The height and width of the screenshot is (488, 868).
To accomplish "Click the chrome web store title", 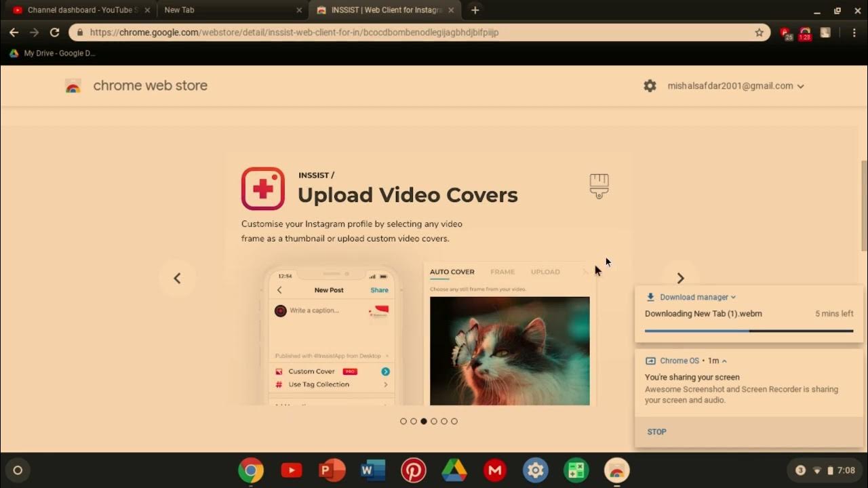I will click(x=150, y=86).
